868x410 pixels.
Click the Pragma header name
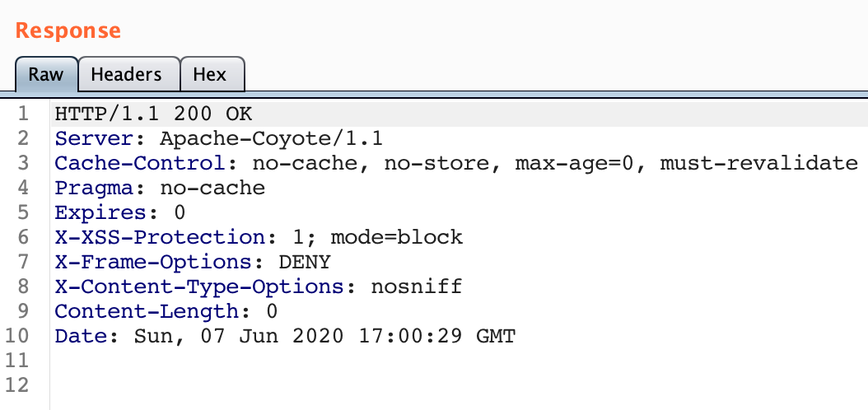[x=94, y=189]
